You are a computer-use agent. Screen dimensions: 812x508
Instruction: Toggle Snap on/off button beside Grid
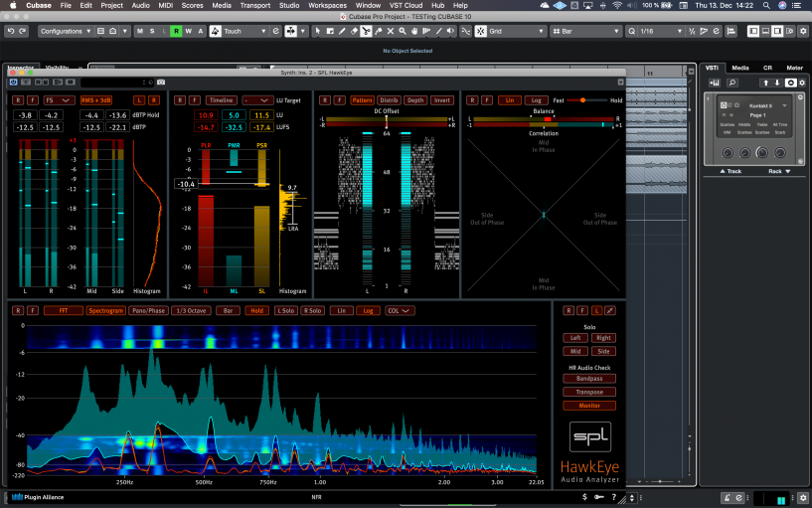(481, 31)
